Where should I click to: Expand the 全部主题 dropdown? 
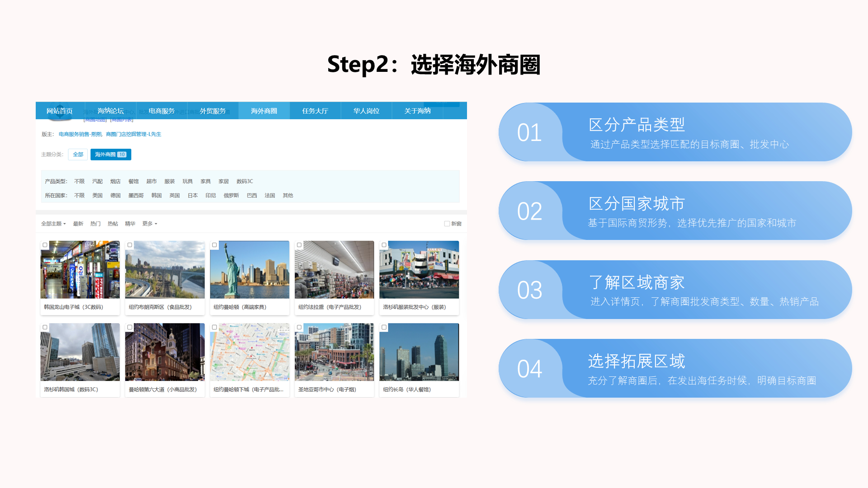tap(53, 224)
